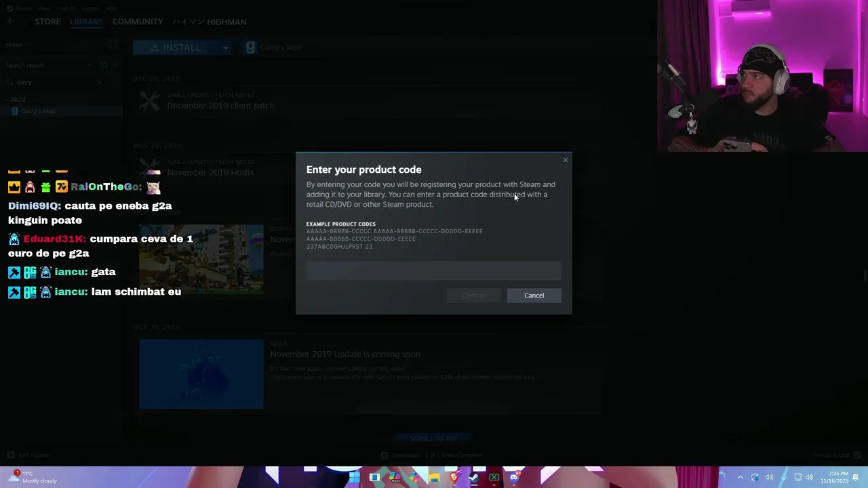
Task: Open File Explorer from taskbar
Action: (434, 477)
